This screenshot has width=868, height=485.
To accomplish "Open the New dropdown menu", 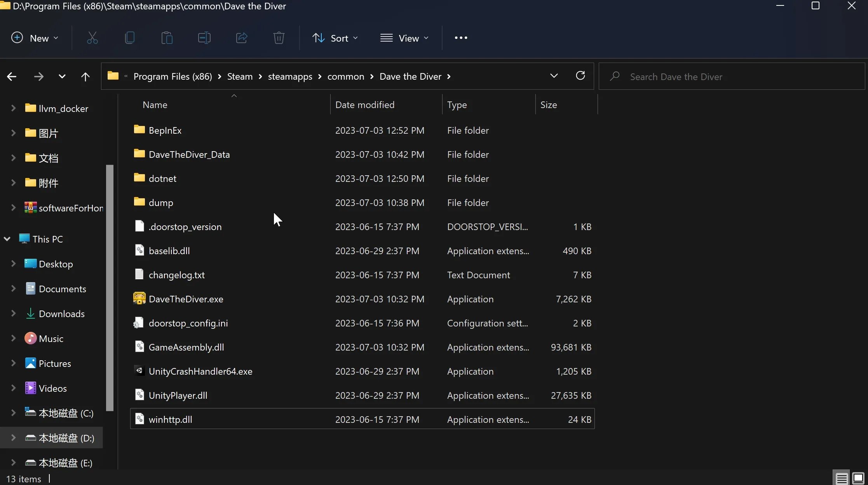I will tap(35, 38).
